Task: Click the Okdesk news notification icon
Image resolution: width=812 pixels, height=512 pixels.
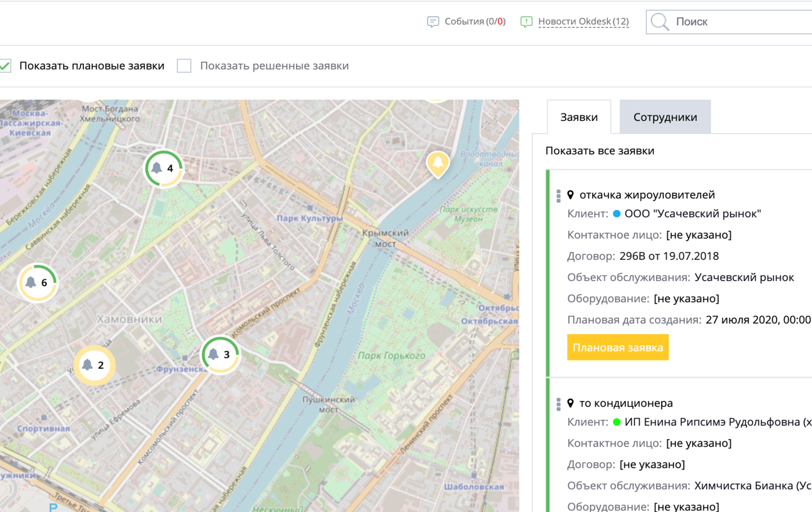Action: [526, 22]
